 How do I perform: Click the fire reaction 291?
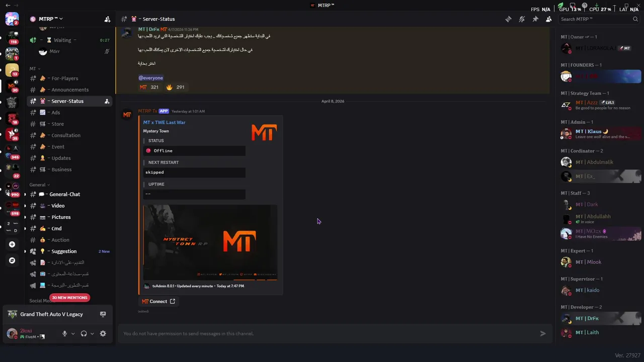pos(175,87)
